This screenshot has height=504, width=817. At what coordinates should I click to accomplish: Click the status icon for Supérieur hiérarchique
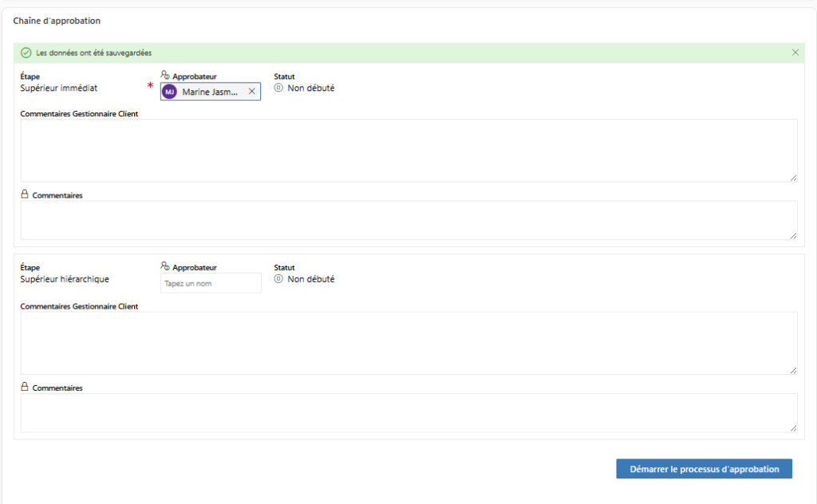pyautogui.click(x=278, y=279)
